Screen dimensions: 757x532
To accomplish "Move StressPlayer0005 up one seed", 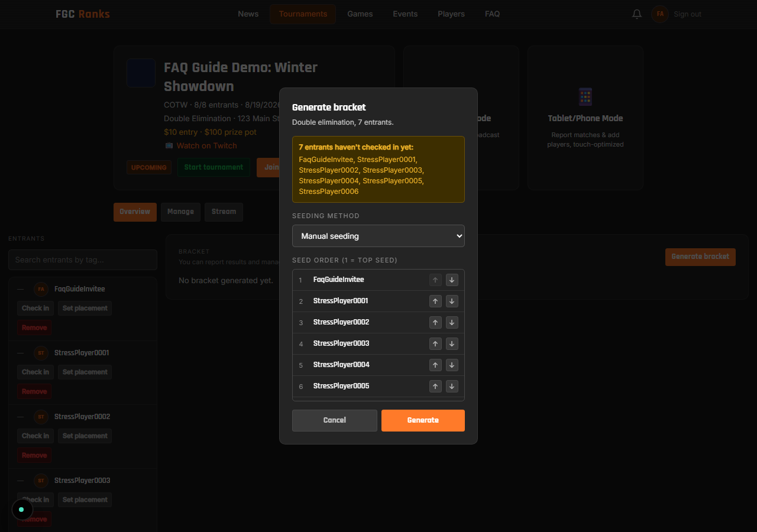I will [x=435, y=387].
